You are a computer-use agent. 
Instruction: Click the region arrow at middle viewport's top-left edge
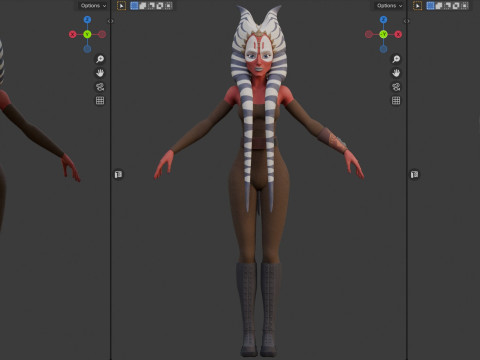[111, 21]
